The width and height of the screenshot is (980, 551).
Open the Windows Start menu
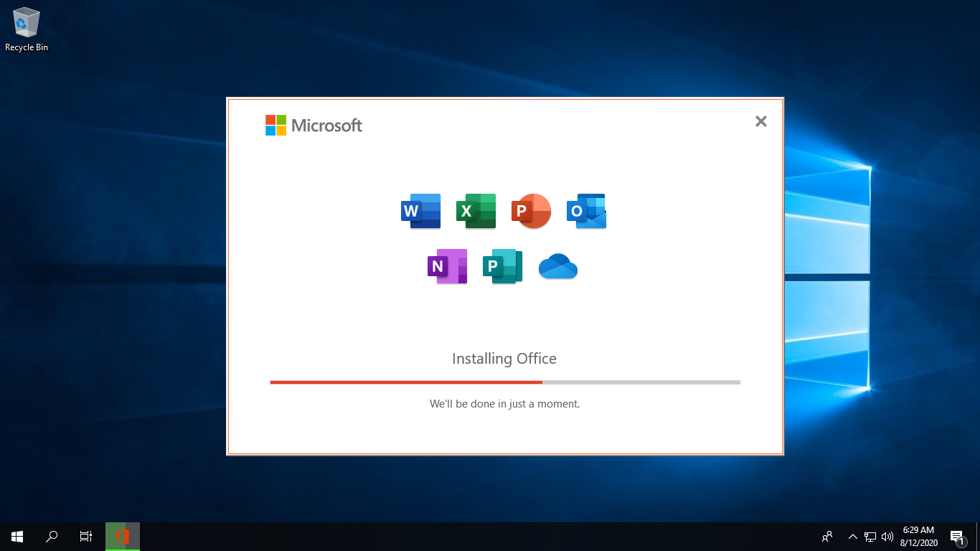pyautogui.click(x=17, y=536)
